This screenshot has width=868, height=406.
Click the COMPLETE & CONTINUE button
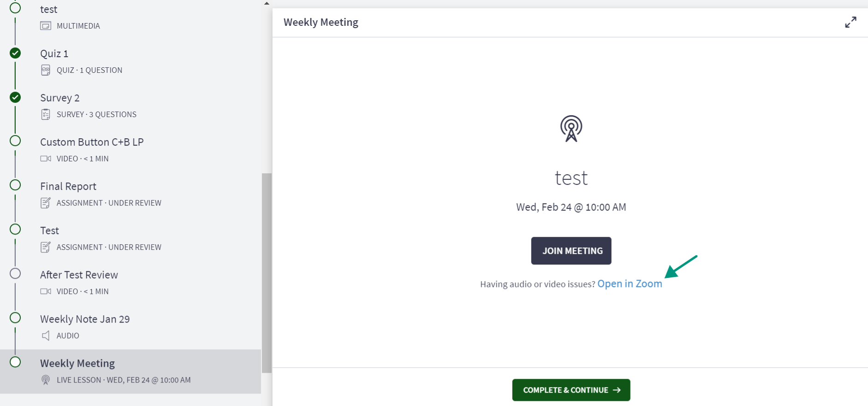(x=571, y=390)
